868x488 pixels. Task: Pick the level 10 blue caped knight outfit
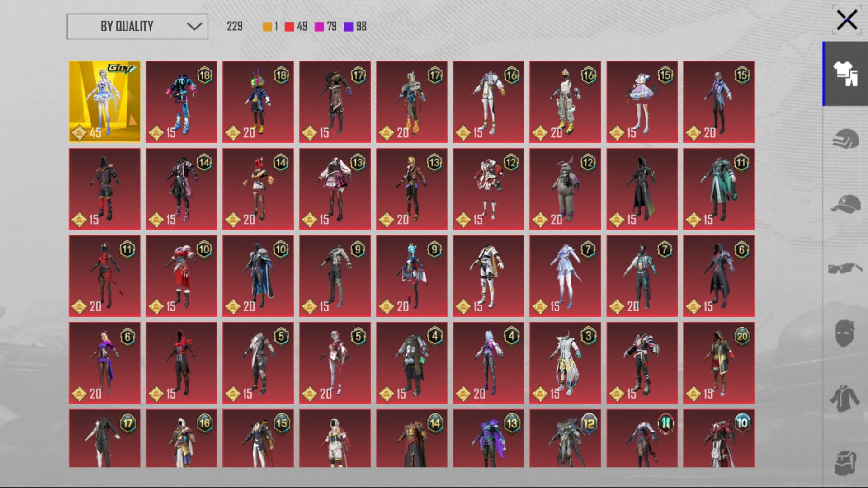(258, 276)
